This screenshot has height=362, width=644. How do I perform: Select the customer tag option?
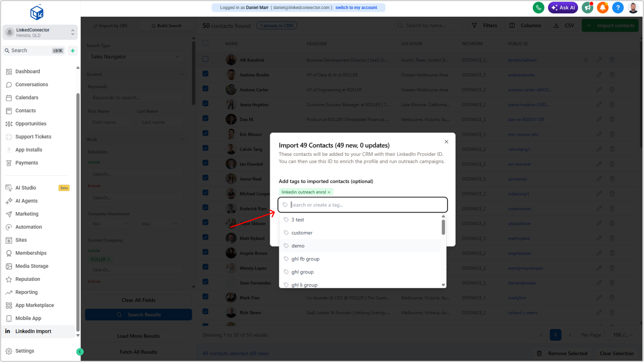point(360,233)
